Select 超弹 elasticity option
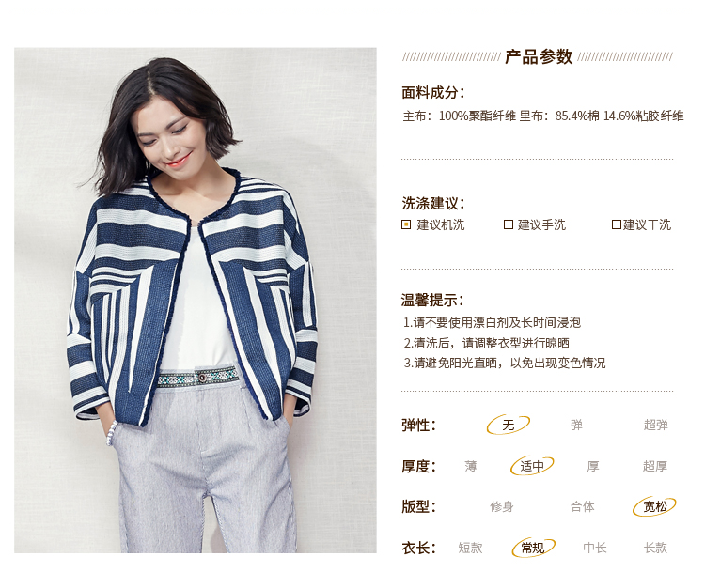Screen dimensions: 705x588 tap(655, 425)
